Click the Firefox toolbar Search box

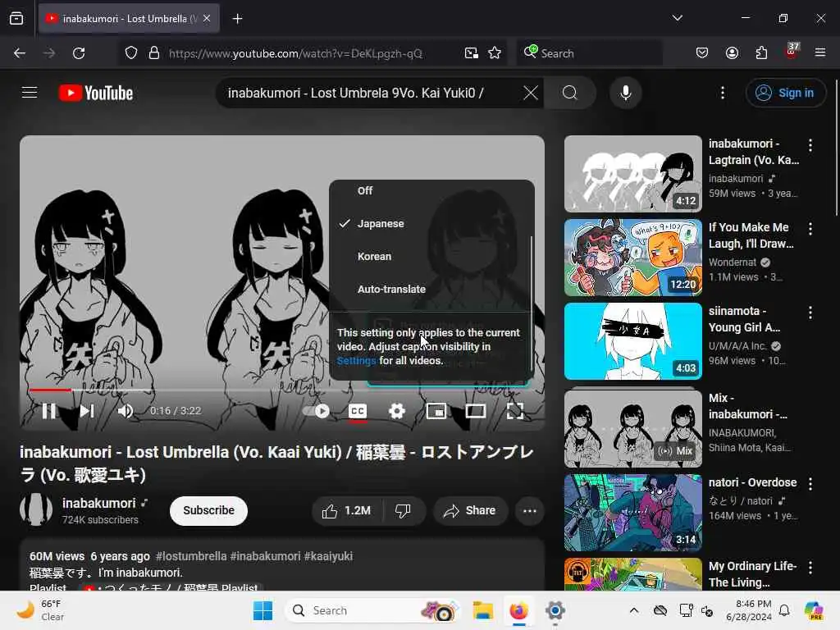coord(589,53)
